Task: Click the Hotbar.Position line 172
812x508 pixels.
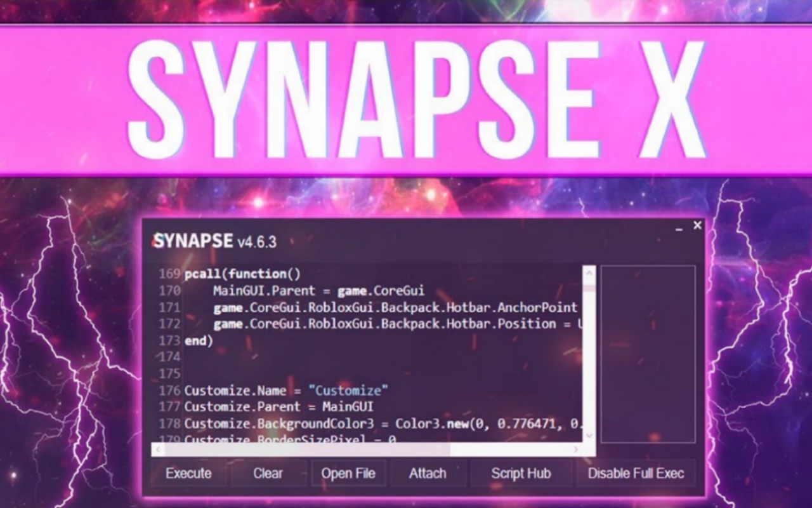Action: pyautogui.click(x=398, y=324)
